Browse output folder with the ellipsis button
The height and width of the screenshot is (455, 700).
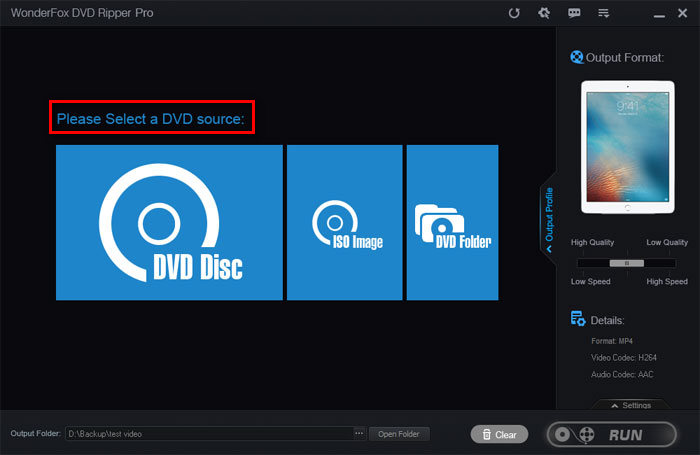click(359, 433)
